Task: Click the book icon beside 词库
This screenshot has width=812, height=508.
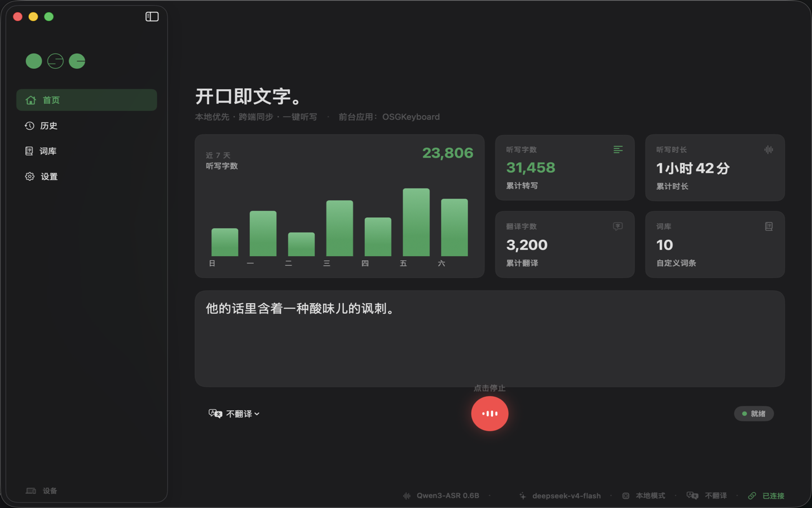Action: click(29, 151)
